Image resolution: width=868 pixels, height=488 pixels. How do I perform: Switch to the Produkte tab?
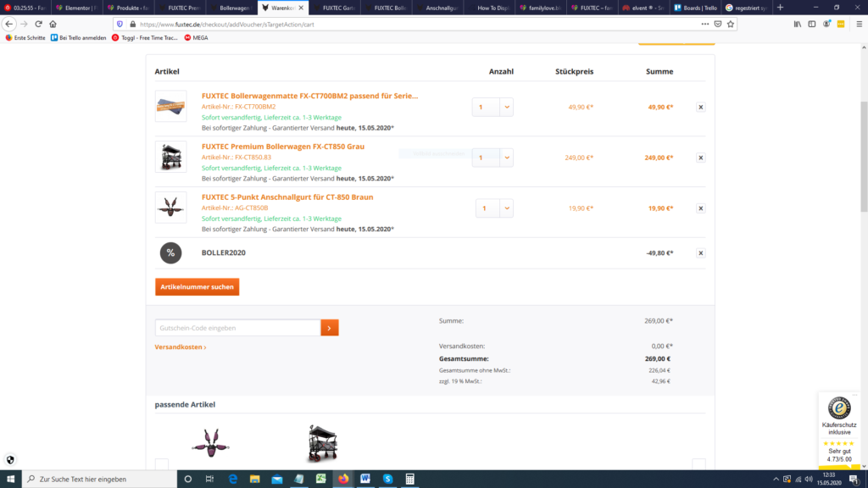pyautogui.click(x=129, y=8)
